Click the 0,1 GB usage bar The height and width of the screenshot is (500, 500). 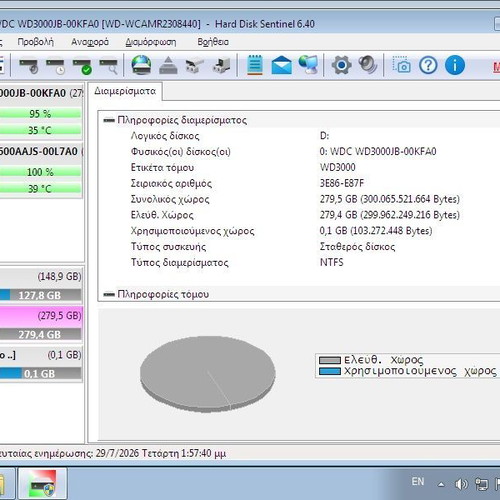(x=40, y=374)
